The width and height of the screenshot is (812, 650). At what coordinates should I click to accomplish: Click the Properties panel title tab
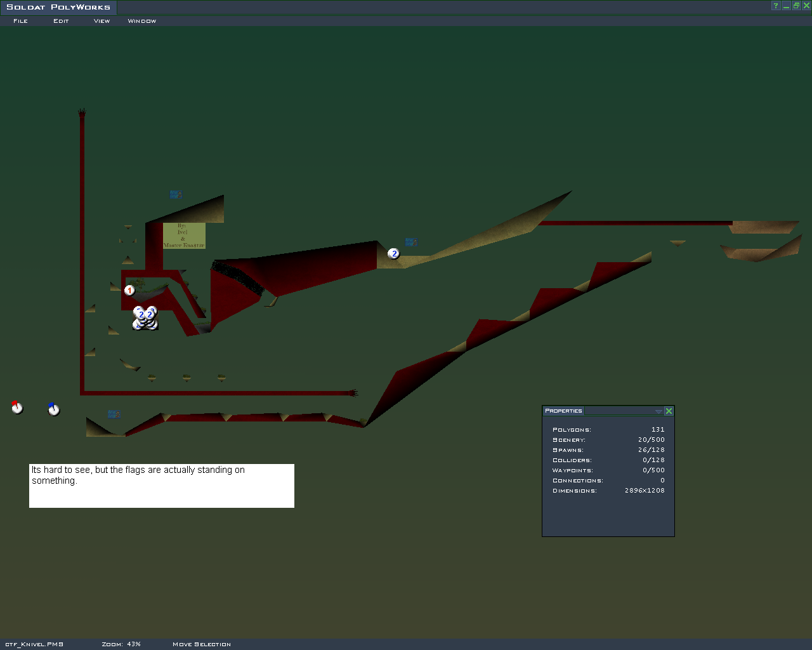(563, 411)
